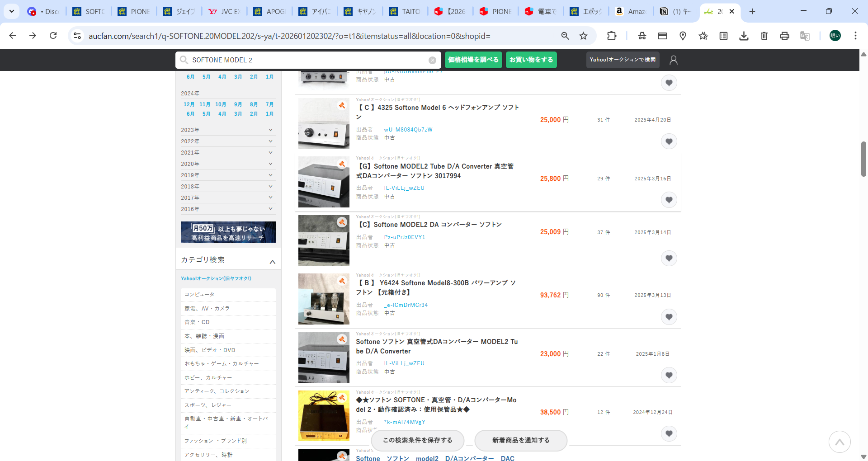Bookmark this page with the star icon
Screen dimensions: 868x461
(x=584, y=36)
